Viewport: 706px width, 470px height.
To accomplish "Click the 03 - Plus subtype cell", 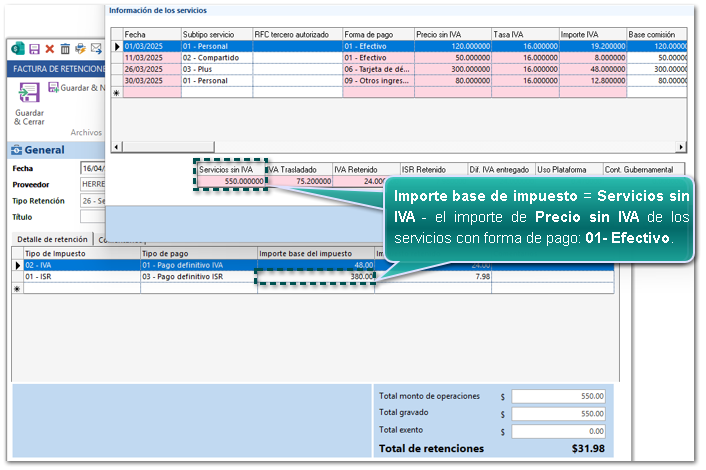I will (x=217, y=69).
